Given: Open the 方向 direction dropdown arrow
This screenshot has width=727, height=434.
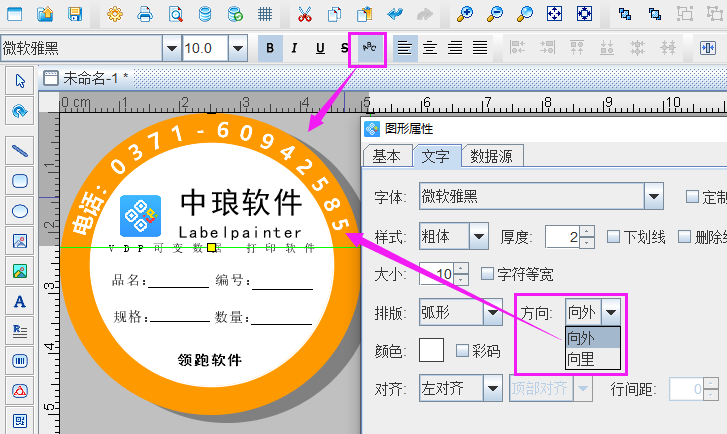Looking at the screenshot, I should [x=611, y=312].
